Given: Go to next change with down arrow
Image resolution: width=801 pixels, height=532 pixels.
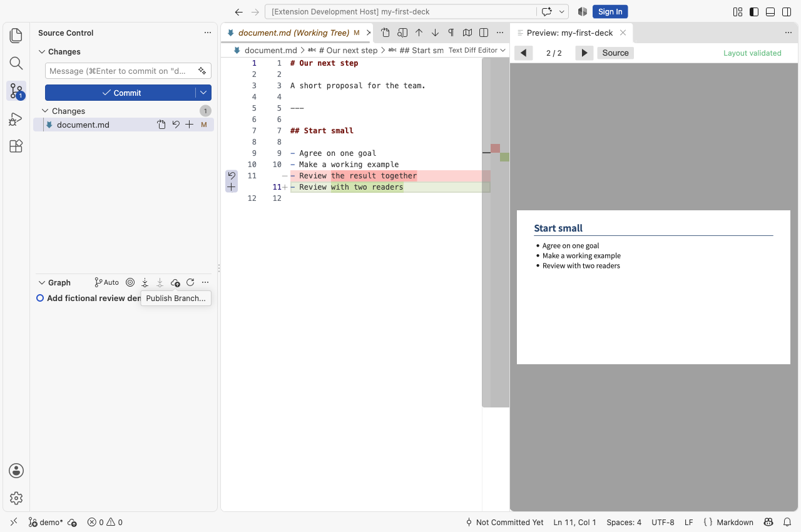Looking at the screenshot, I should [x=436, y=33].
